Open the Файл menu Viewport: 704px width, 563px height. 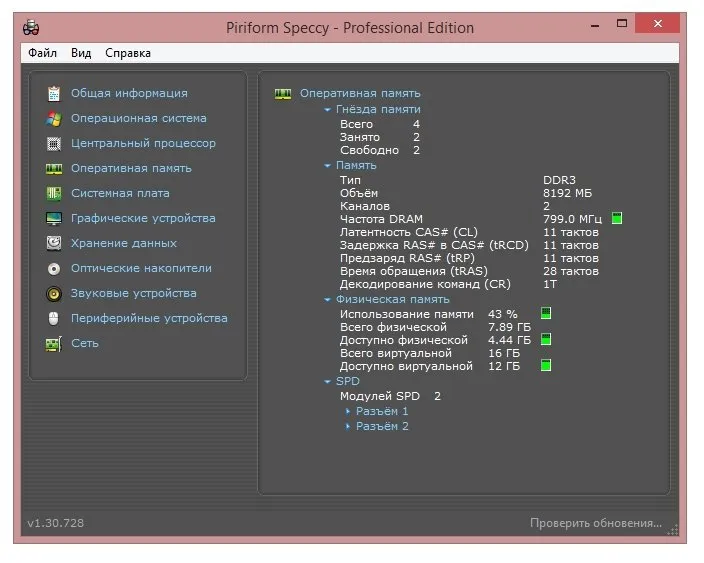click(42, 53)
